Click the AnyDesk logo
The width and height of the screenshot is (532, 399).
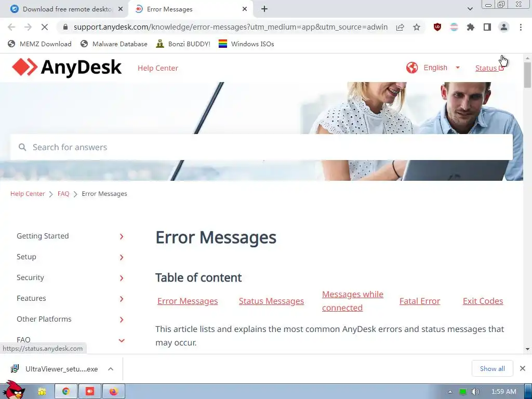(x=66, y=67)
